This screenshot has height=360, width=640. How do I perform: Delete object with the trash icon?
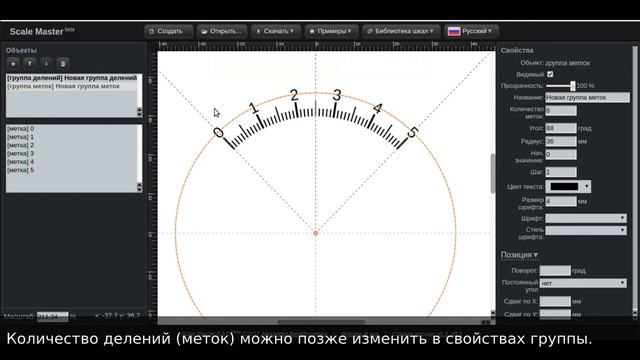click(63, 64)
